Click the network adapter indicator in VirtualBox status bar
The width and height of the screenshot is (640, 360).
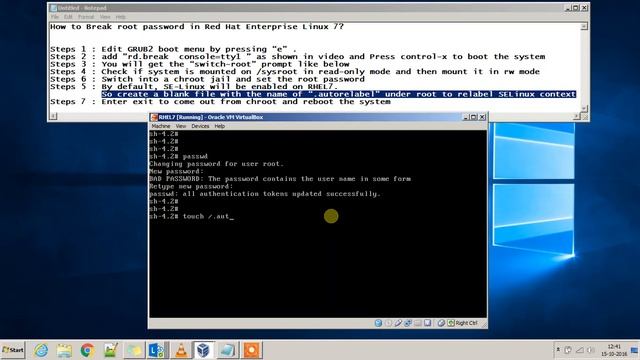coord(408,323)
